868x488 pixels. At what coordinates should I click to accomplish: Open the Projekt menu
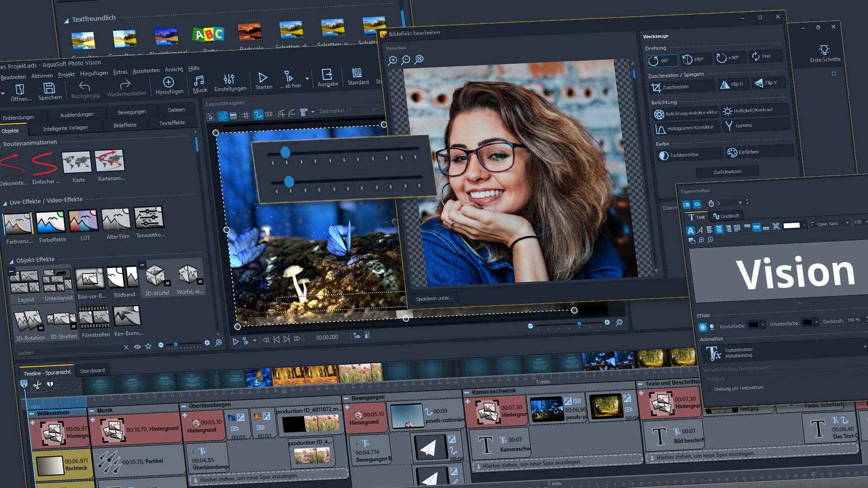tap(66, 75)
